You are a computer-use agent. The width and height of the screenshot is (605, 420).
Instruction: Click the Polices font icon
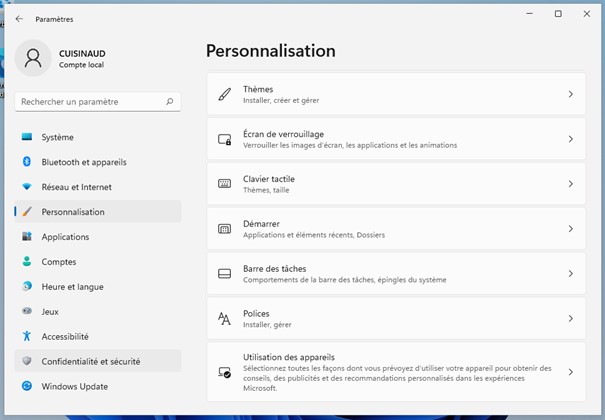tap(224, 318)
